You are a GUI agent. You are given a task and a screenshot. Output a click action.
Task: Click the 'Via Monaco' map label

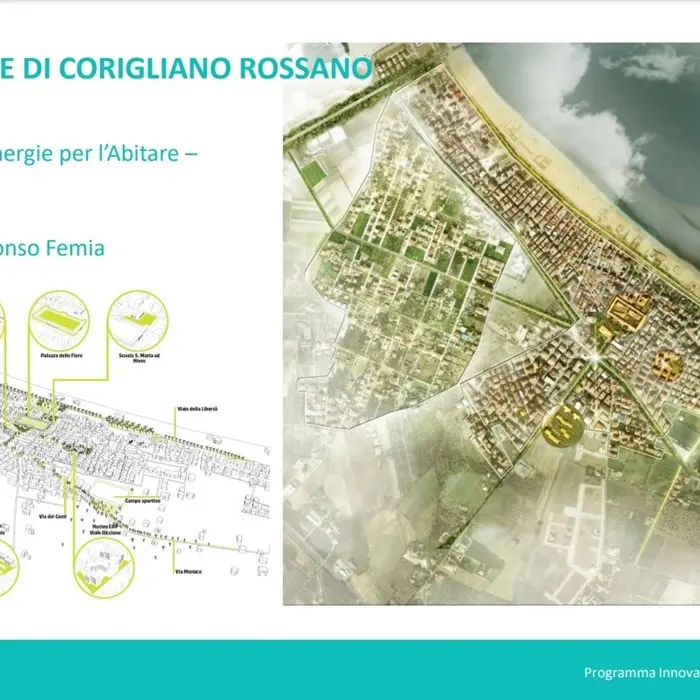(188, 571)
